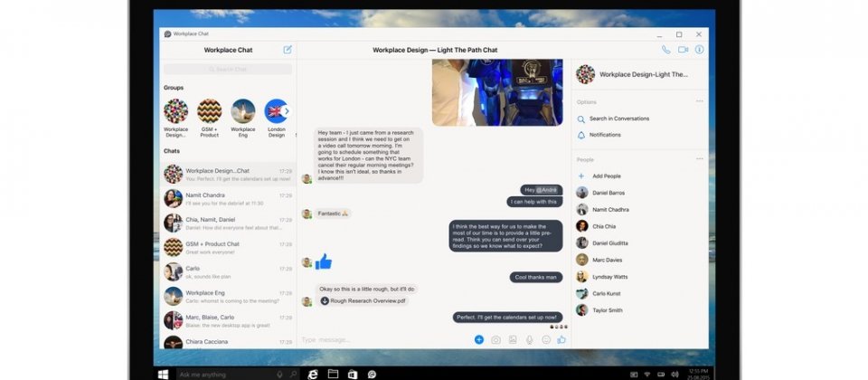Click the microphone voice message icon
The height and width of the screenshot is (380, 868).
click(529, 339)
